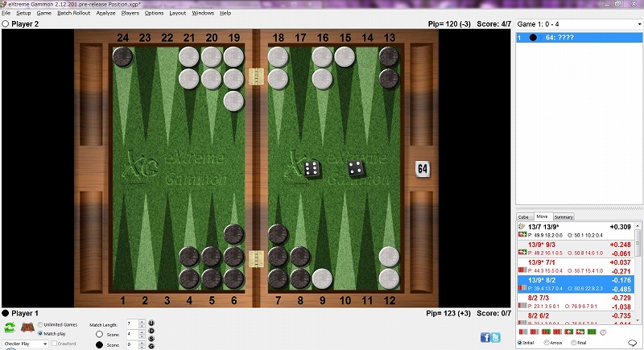The width and height of the screenshot is (644, 350).
Task: Select move row 13/9* 7/1
Action: [x=575, y=266]
